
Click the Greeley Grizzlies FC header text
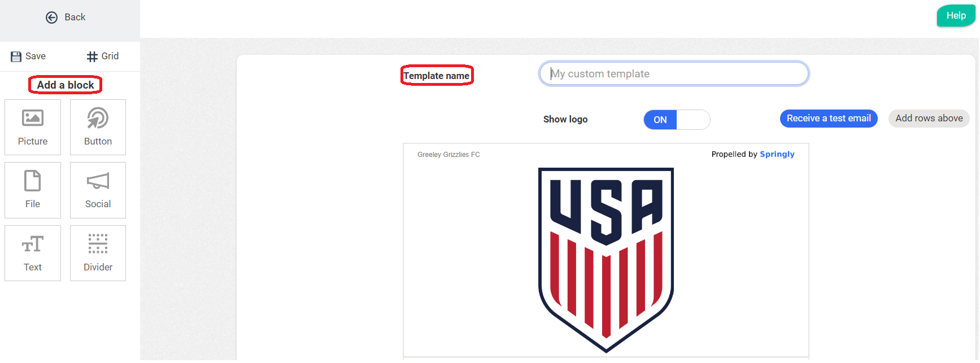(448, 155)
